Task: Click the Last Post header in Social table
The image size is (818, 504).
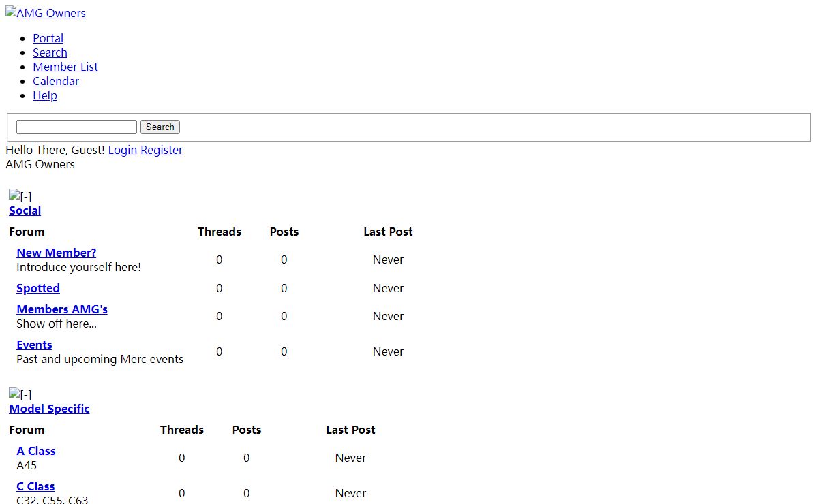Action: [x=388, y=232]
